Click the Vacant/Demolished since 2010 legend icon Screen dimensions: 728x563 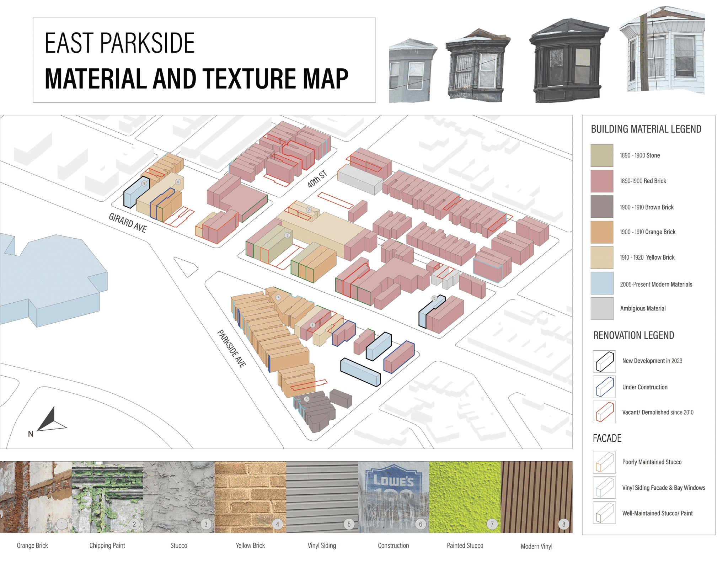point(604,412)
